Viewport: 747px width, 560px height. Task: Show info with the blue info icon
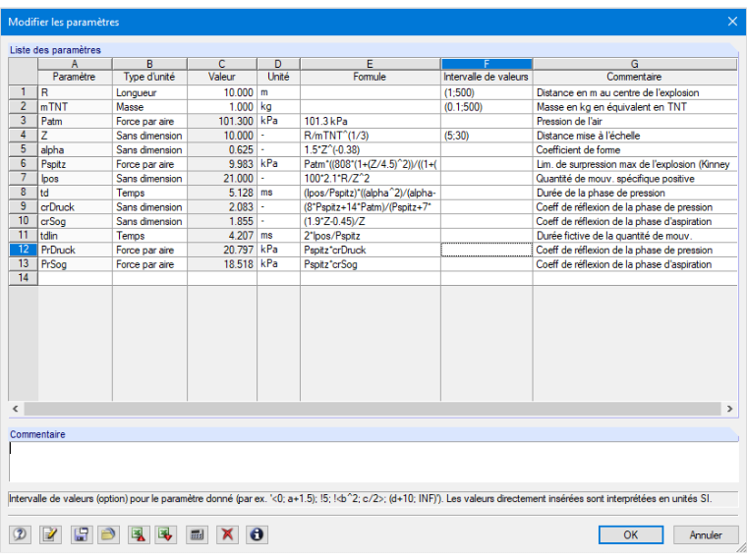(x=257, y=534)
